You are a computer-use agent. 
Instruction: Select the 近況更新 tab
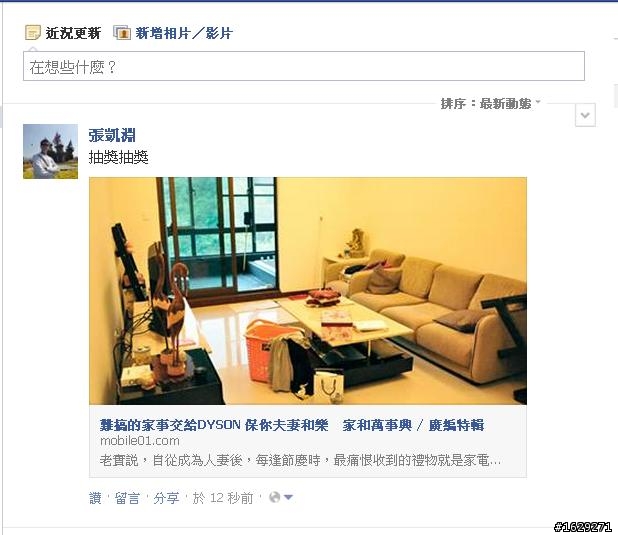pyautogui.click(x=73, y=33)
